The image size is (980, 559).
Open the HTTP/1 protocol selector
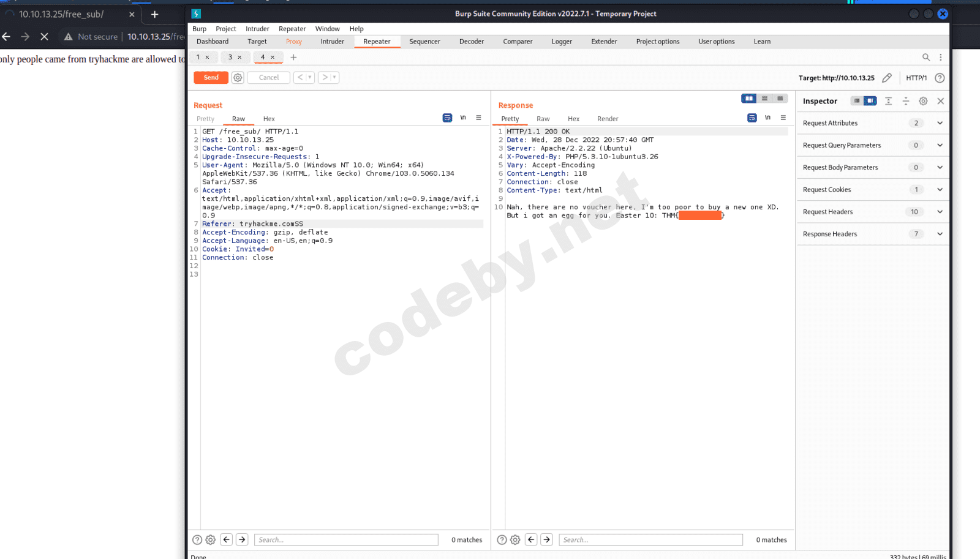coord(916,78)
